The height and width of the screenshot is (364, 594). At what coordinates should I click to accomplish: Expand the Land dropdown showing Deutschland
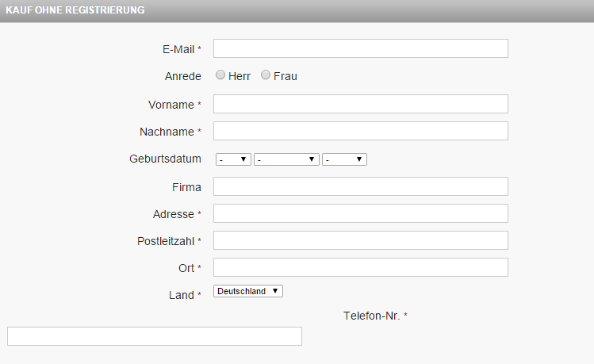point(248,291)
